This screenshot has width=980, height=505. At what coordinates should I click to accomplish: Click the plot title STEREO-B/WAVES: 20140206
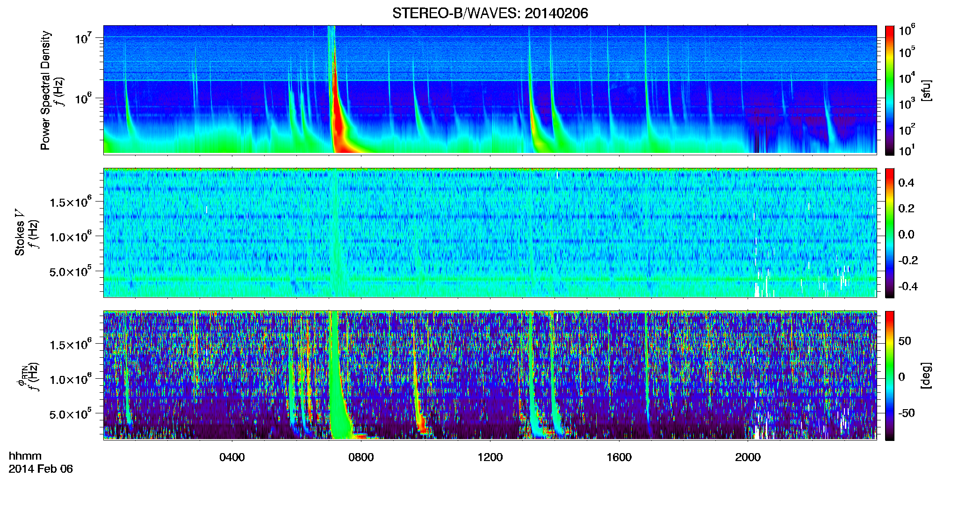pos(490,13)
